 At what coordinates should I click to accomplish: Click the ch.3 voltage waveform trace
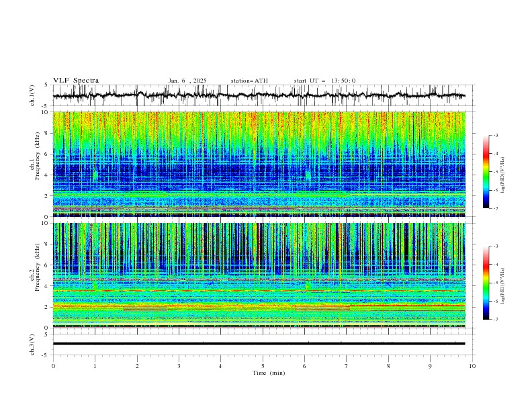coord(259,344)
